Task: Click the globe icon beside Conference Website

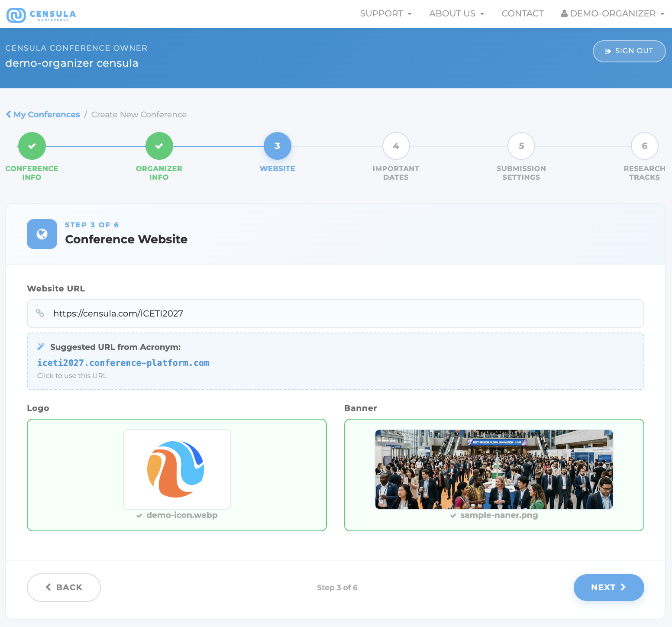Action: click(x=42, y=234)
